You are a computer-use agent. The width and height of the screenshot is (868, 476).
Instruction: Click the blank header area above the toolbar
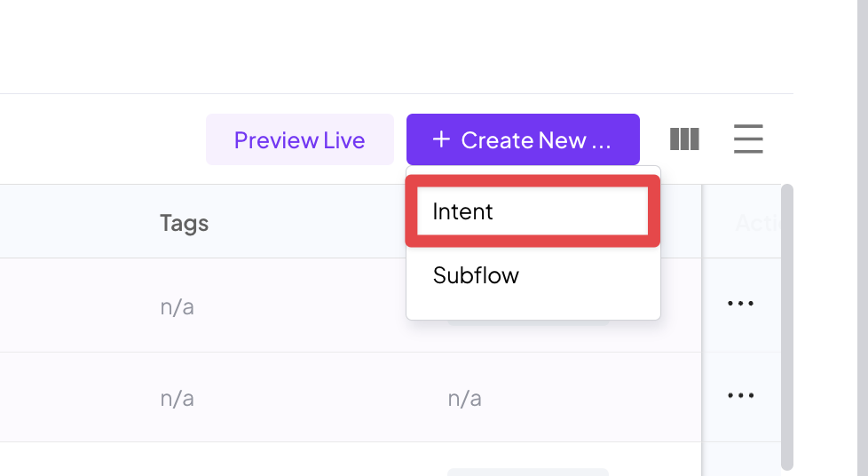(x=397, y=46)
